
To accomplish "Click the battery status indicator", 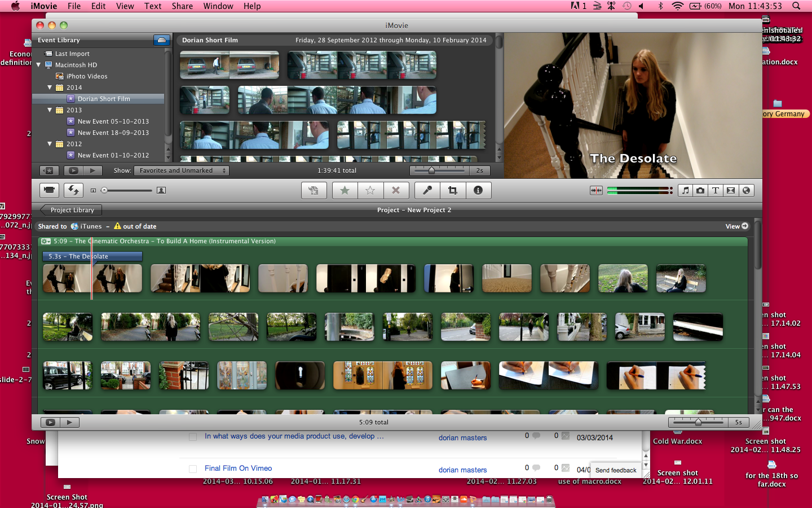I will 705,6.
